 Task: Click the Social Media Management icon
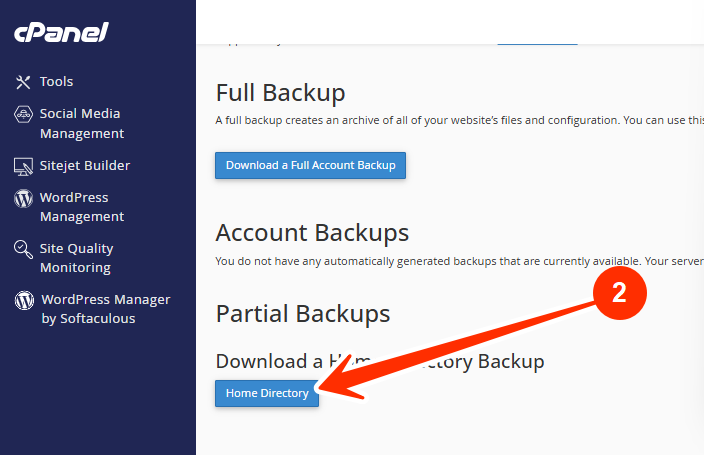pyautogui.click(x=23, y=114)
